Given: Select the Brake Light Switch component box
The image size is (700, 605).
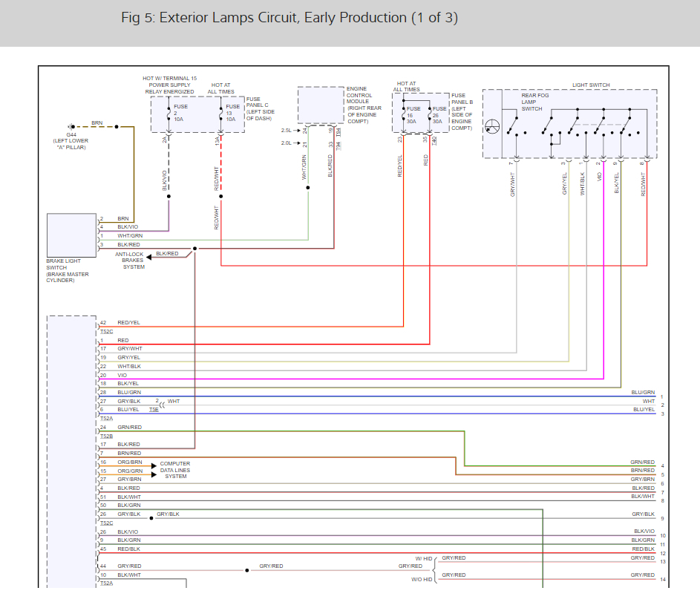Looking at the screenshot, I should [x=71, y=235].
